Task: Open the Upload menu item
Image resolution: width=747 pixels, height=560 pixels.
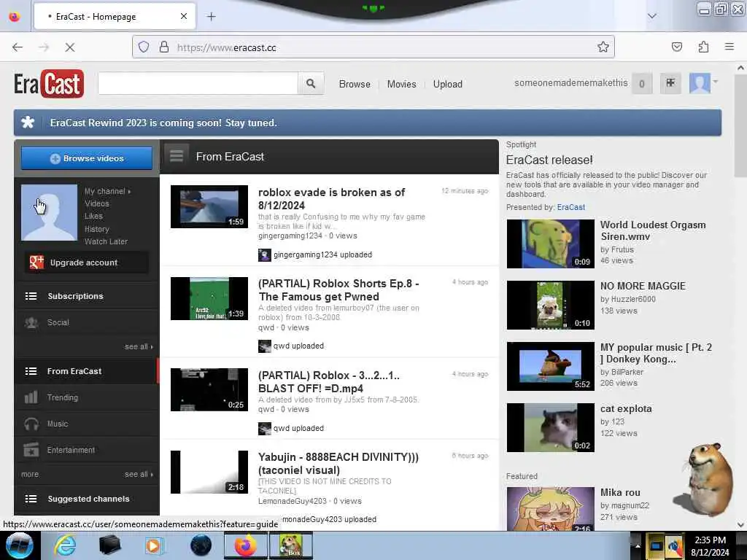Action: pos(447,85)
